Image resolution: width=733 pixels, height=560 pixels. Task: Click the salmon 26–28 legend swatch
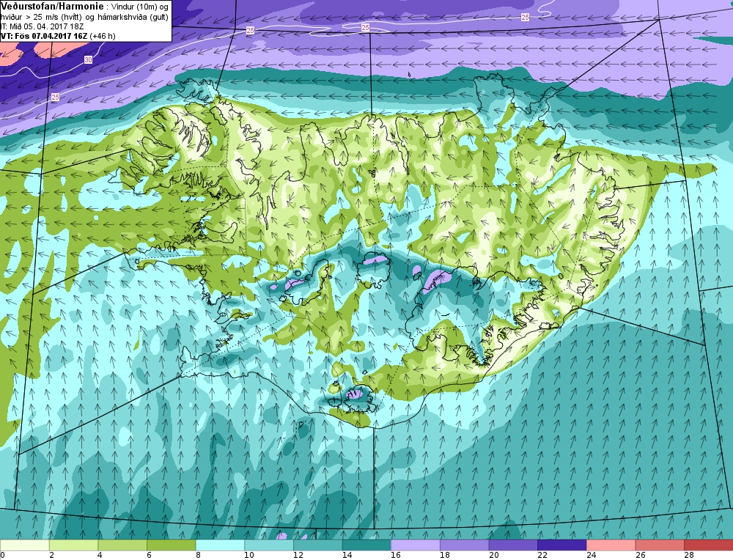click(660, 545)
